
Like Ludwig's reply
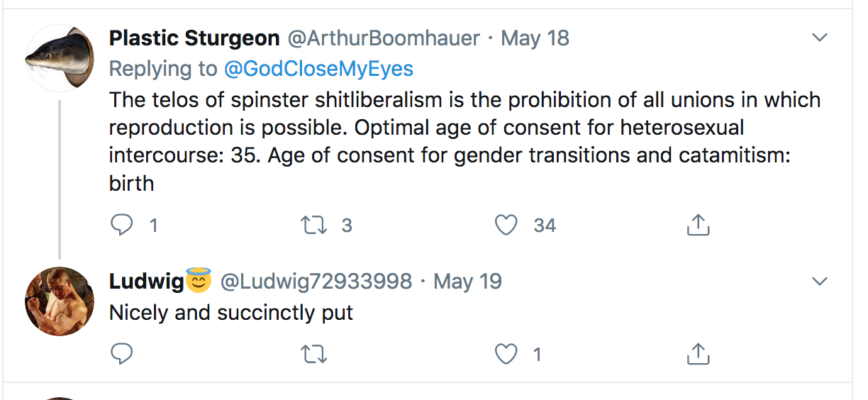coord(506,353)
